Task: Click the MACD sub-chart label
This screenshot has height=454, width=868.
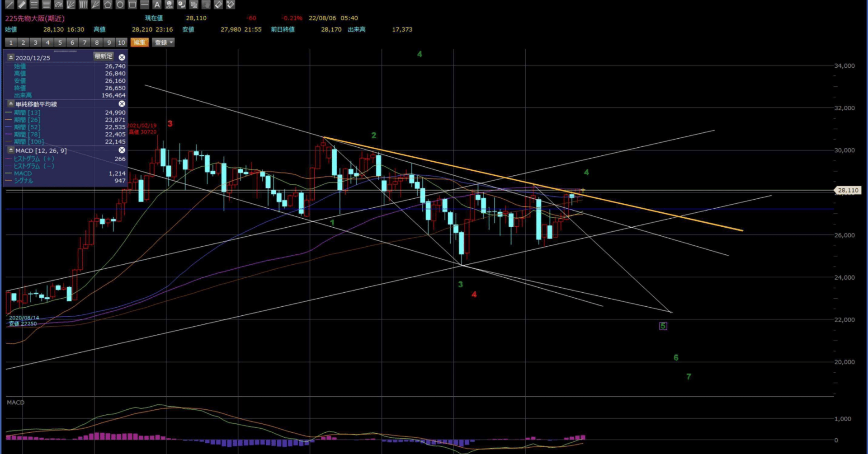Action: [x=15, y=403]
